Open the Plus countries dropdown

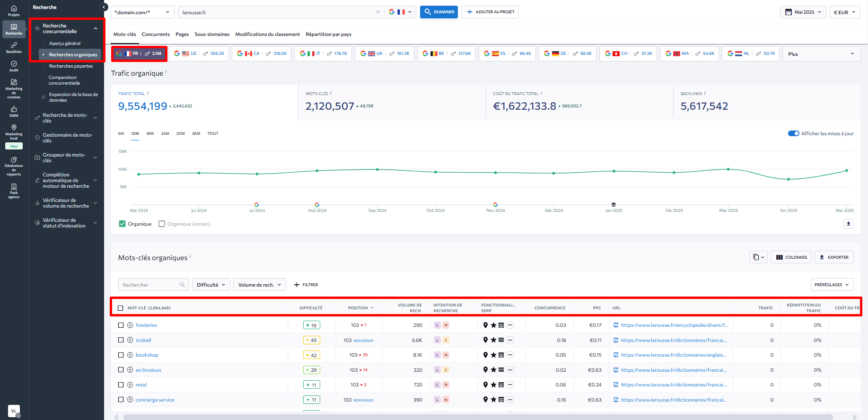pyautogui.click(x=821, y=54)
